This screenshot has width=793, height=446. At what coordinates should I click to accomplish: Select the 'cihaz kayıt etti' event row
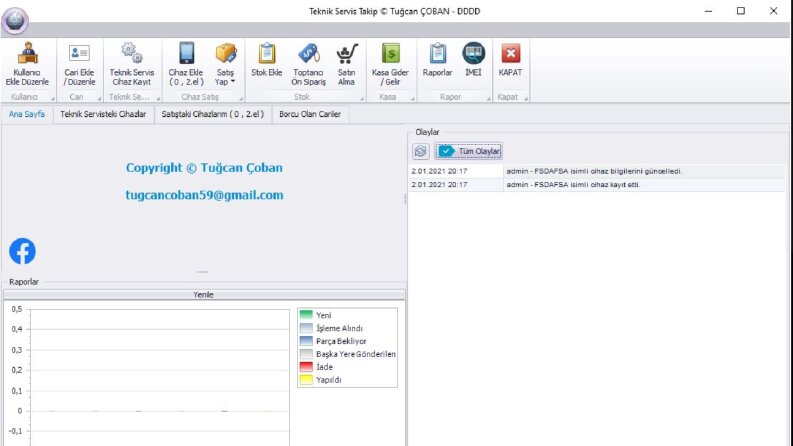click(x=597, y=185)
